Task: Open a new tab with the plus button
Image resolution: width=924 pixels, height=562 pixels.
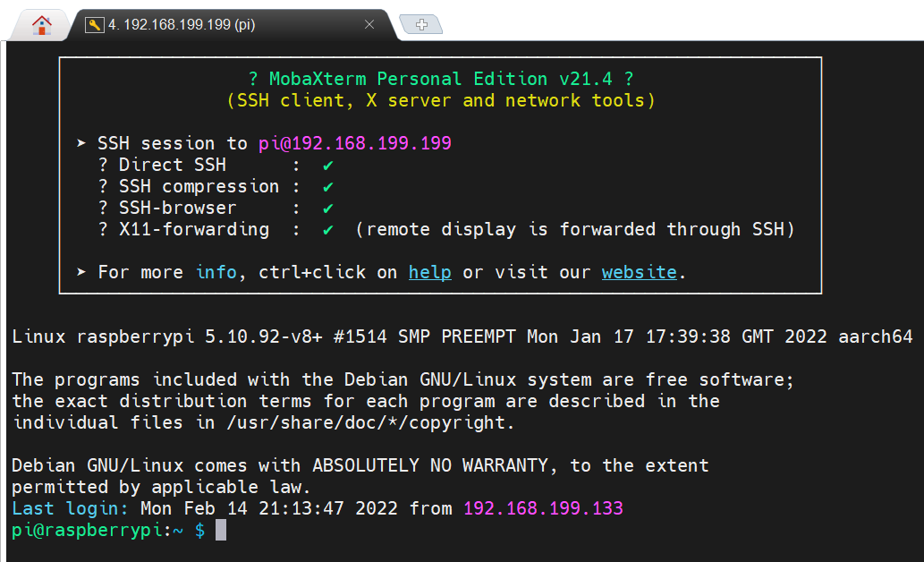Action: (x=421, y=25)
